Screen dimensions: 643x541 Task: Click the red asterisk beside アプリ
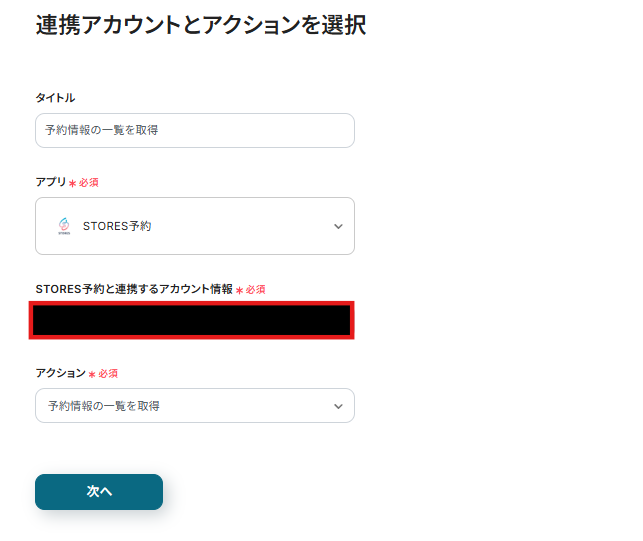click(72, 183)
